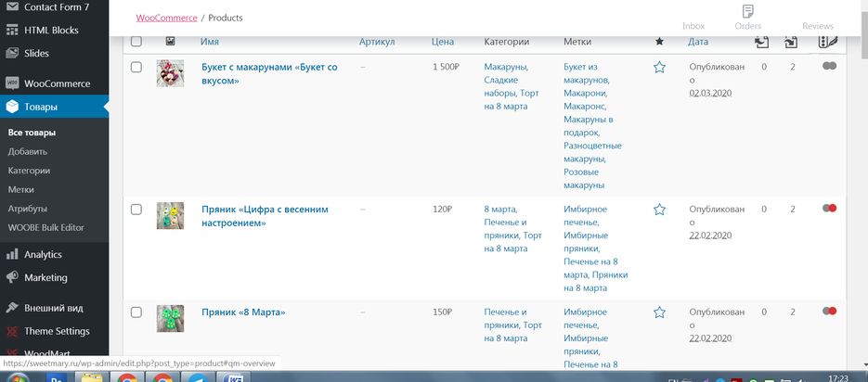Open product Пряник «8 Марта»
868x382 pixels.
pyautogui.click(x=243, y=312)
